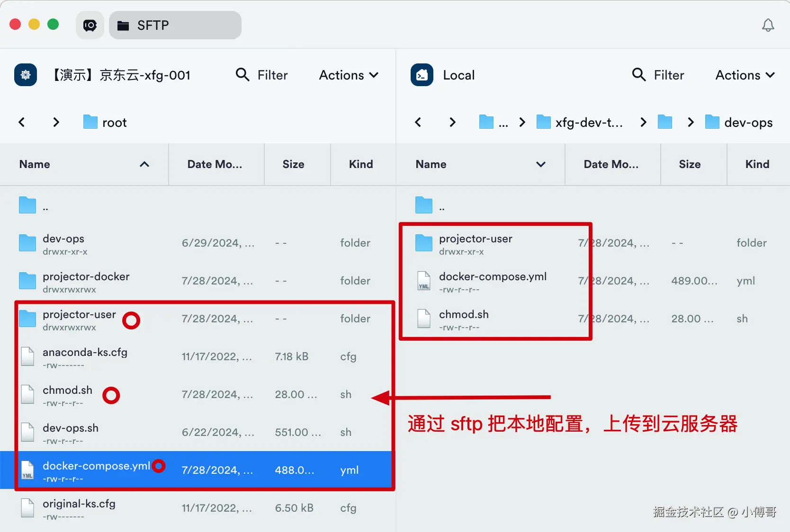The width and height of the screenshot is (790, 532).
Task: Sort remote files by Name column
Action: (84, 164)
